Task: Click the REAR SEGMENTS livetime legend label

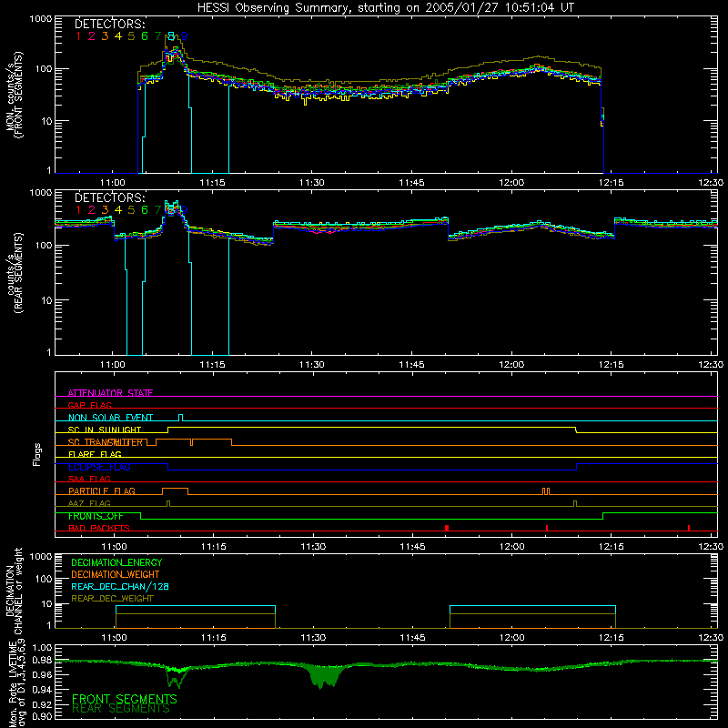Action: coord(121,709)
